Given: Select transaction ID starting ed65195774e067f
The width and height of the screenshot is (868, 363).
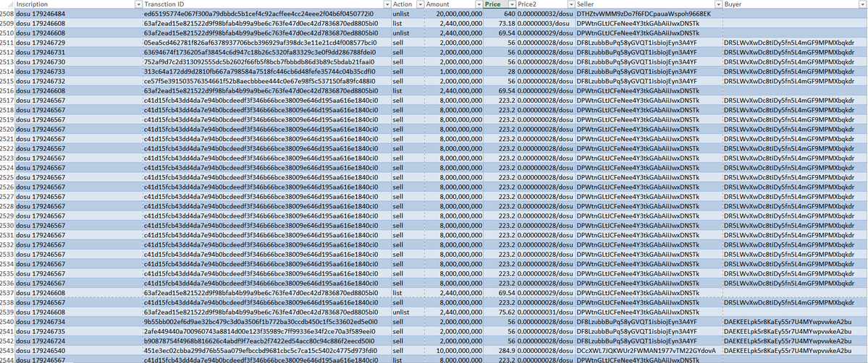Looking at the screenshot, I should click(x=266, y=13).
